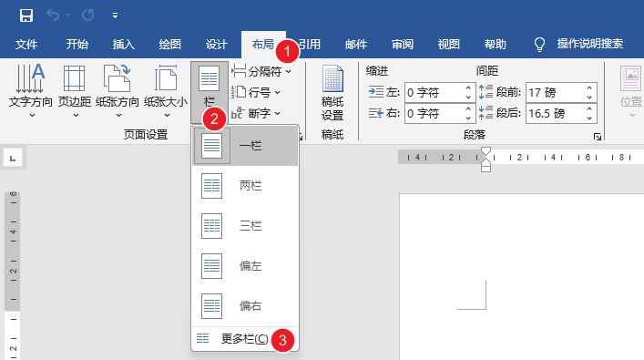Select 一栏 one column option
Viewport: 644px width, 360px height.
click(x=245, y=146)
